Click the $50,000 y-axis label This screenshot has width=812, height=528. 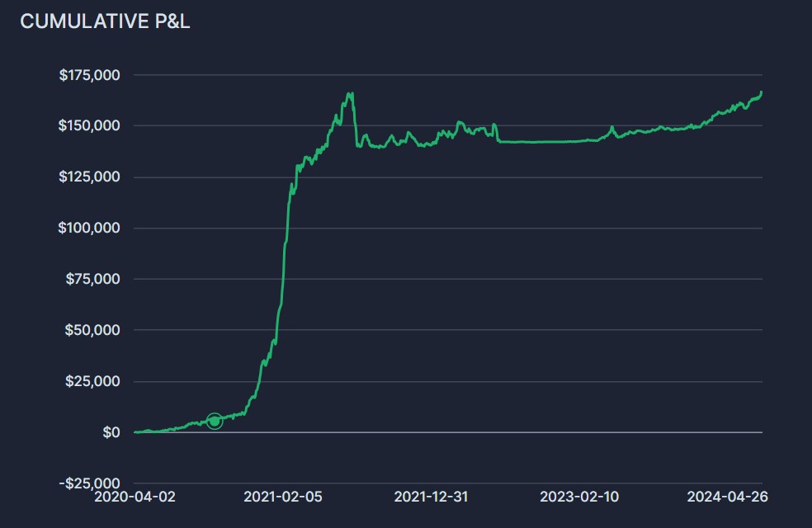[92, 330]
